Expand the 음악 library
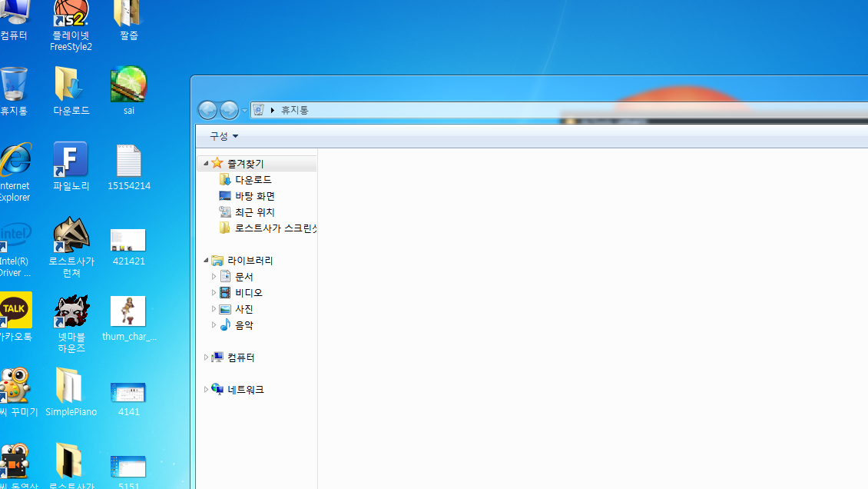This screenshot has width=868, height=489. point(214,324)
